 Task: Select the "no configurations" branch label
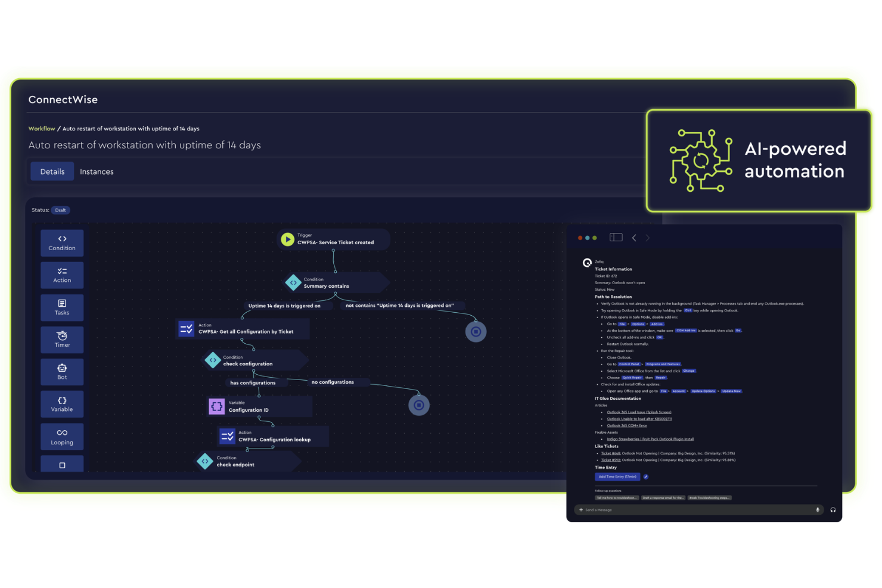click(333, 382)
